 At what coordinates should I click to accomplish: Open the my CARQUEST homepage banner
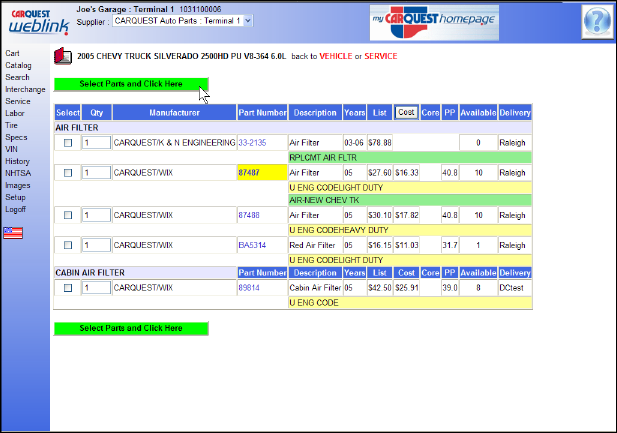click(434, 23)
